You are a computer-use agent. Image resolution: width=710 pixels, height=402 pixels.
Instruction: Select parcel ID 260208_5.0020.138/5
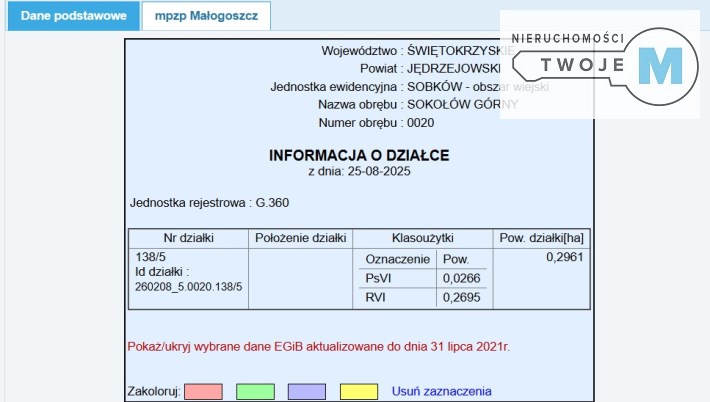[x=188, y=287]
